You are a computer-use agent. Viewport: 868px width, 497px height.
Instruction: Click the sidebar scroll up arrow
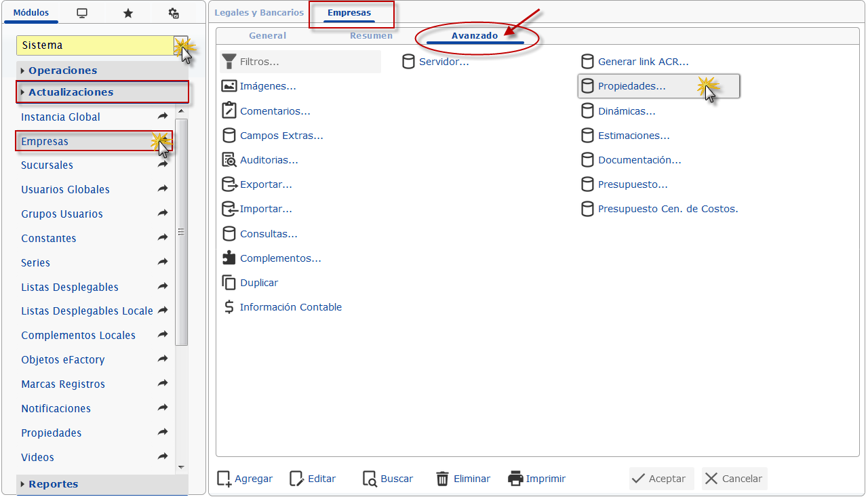[181, 111]
